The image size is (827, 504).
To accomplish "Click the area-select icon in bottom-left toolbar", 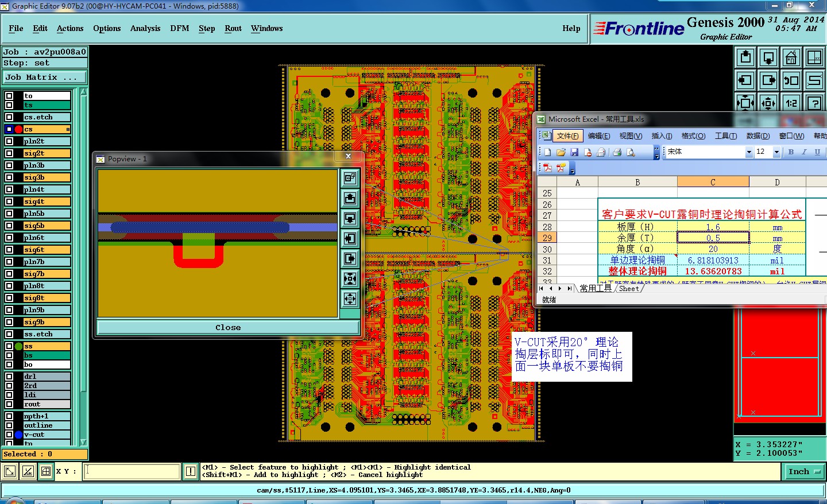I will (10, 472).
